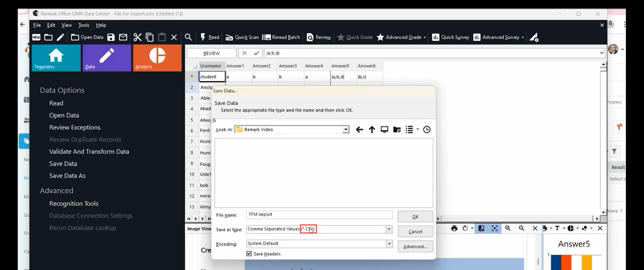Open the Analysis pie chart tile
This screenshot has height=270, width=644.
pos(157,58)
